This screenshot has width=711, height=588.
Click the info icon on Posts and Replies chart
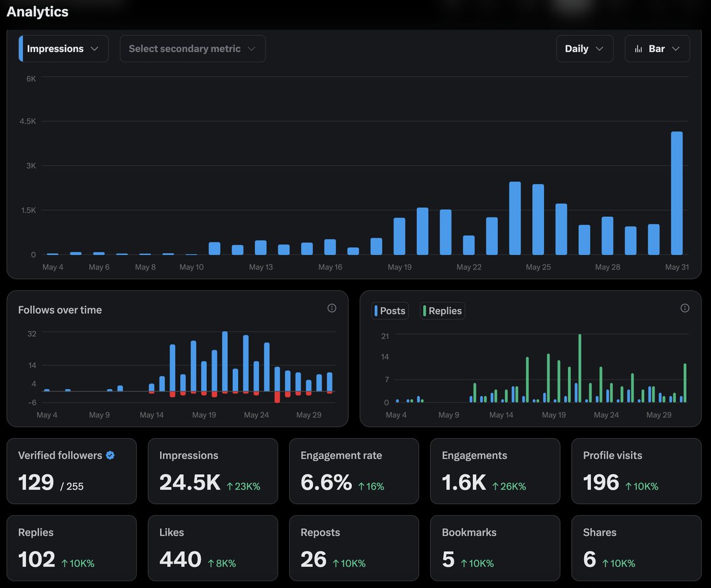[x=685, y=308]
